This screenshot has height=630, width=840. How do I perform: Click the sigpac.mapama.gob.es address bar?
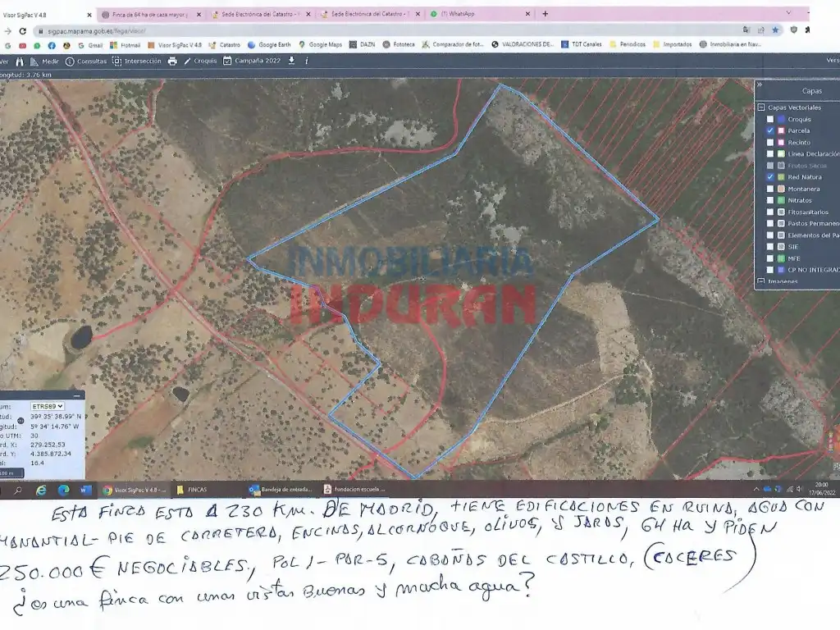[375, 31]
